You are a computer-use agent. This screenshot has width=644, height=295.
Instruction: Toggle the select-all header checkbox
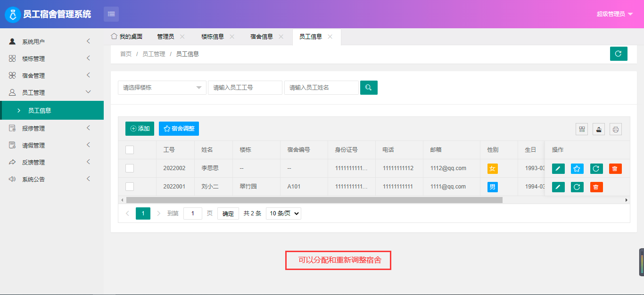(130, 150)
